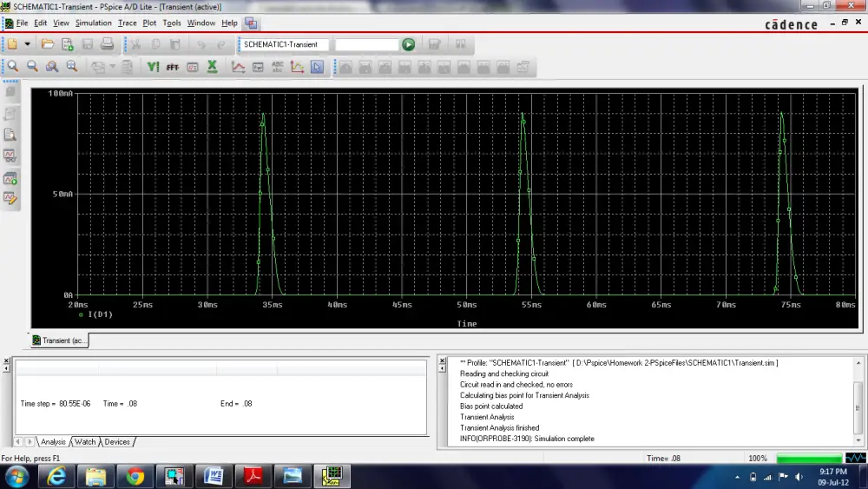Show hidden tray icons arrow
Screen dimensions: 868x489
[737, 477]
